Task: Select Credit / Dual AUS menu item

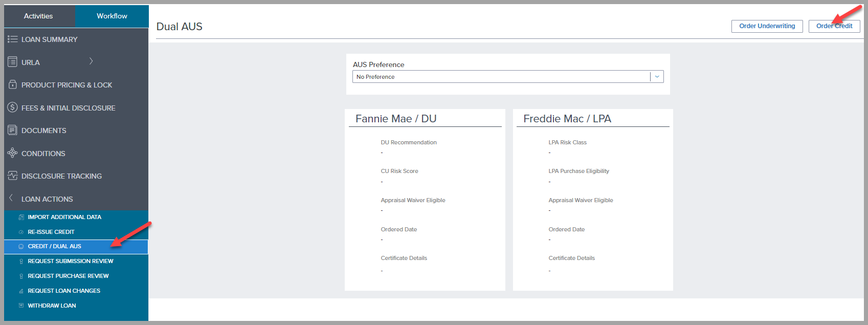Action: pyautogui.click(x=55, y=247)
